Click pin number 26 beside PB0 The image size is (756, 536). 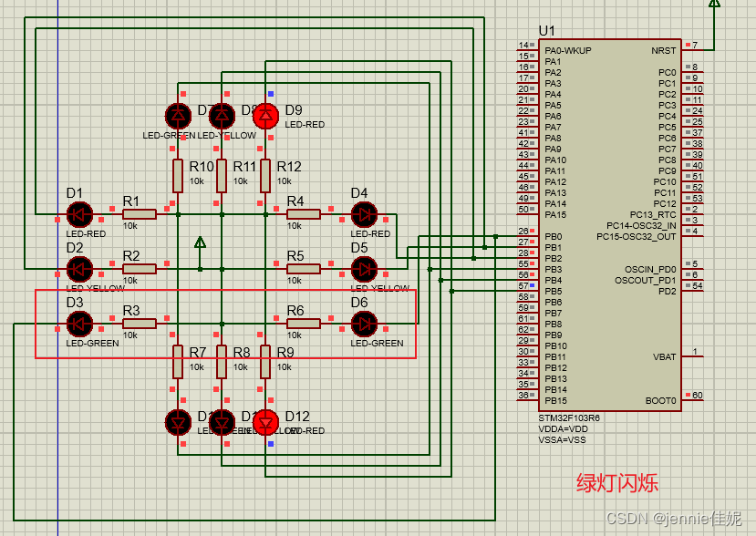[x=523, y=231]
